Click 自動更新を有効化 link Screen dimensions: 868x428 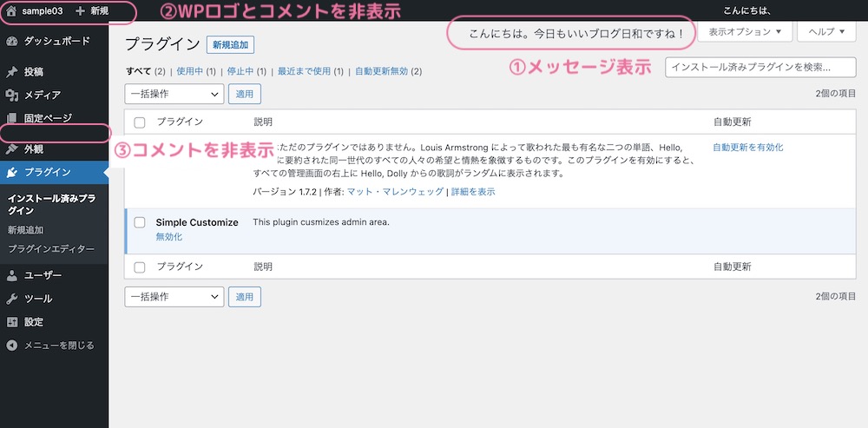pyautogui.click(x=748, y=148)
